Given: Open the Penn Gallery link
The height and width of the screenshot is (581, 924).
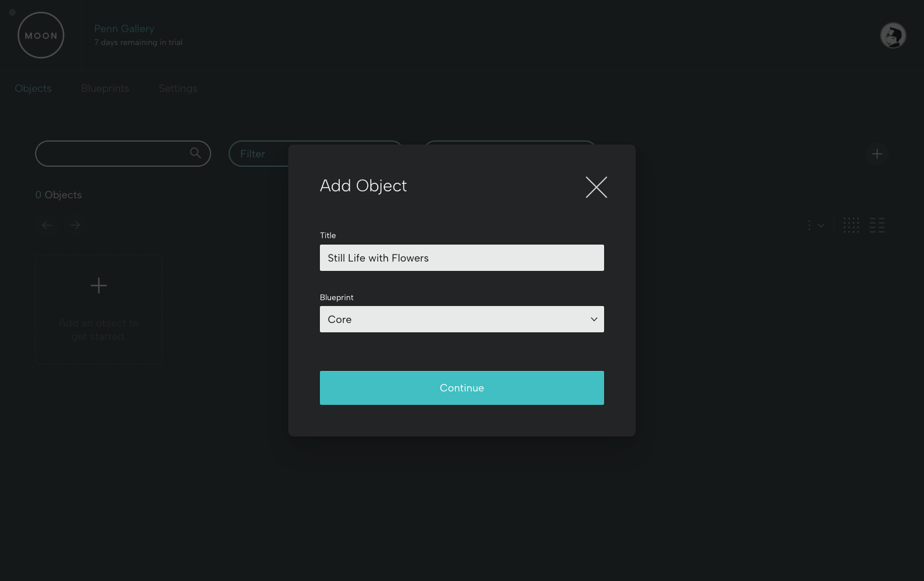Looking at the screenshot, I should pos(124,29).
